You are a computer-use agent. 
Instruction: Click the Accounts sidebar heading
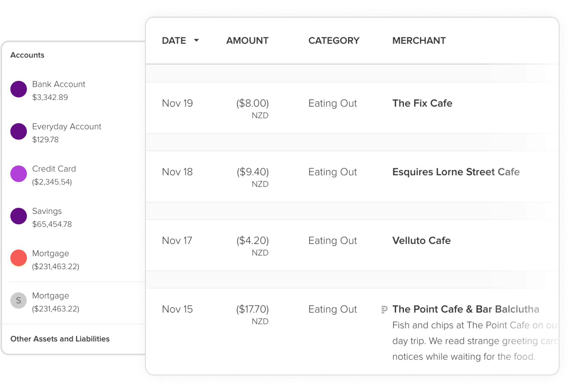point(27,55)
